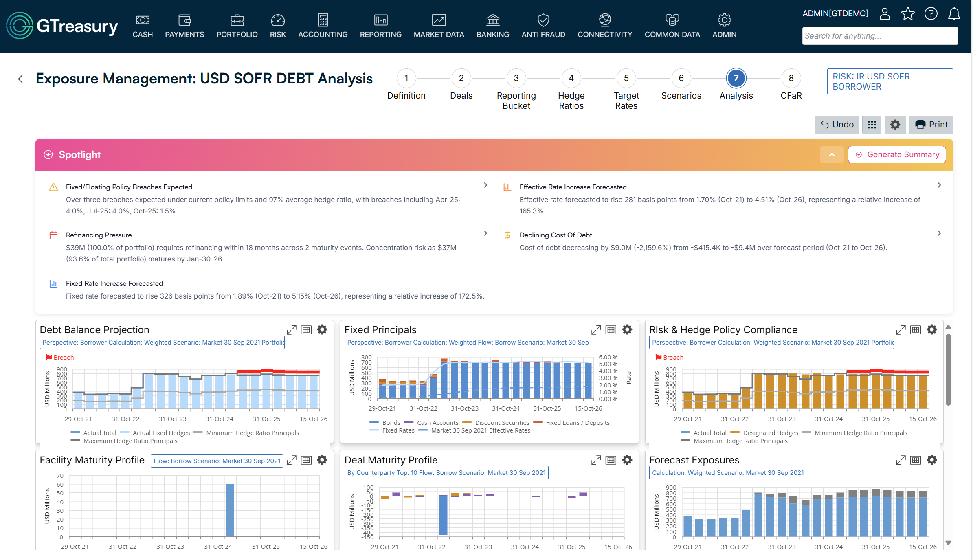Expand the Refinancing Pressure insight details
This screenshot has height=560, width=973.
[485, 233]
